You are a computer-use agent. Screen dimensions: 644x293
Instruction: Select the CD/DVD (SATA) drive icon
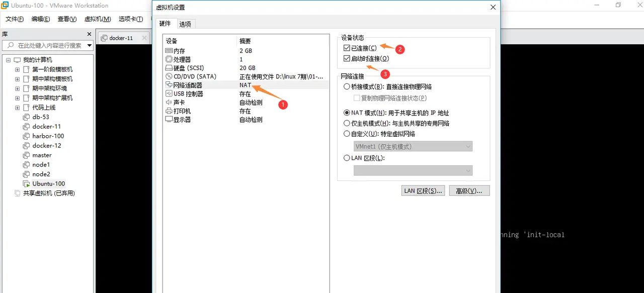pyautogui.click(x=168, y=76)
